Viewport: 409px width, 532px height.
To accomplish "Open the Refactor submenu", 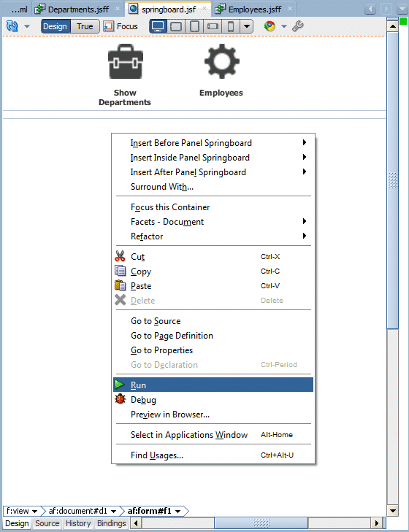I will [214, 236].
